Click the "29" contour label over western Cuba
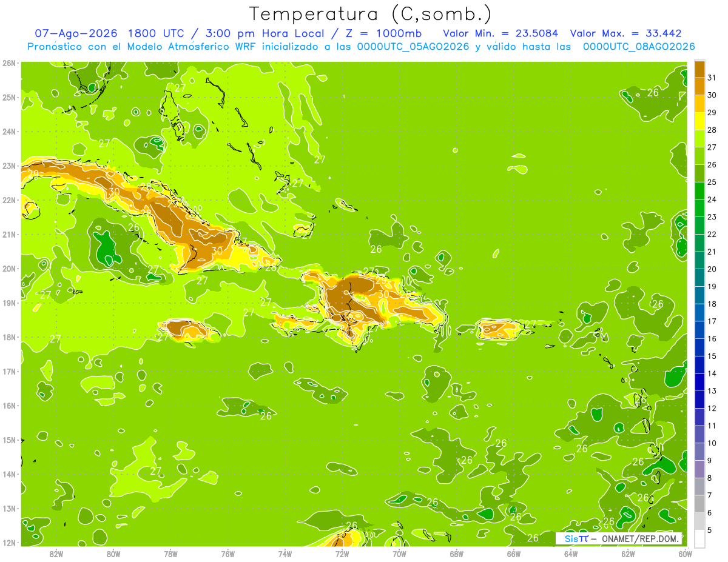Image resolution: width=728 pixels, height=562 pixels. tap(33, 173)
